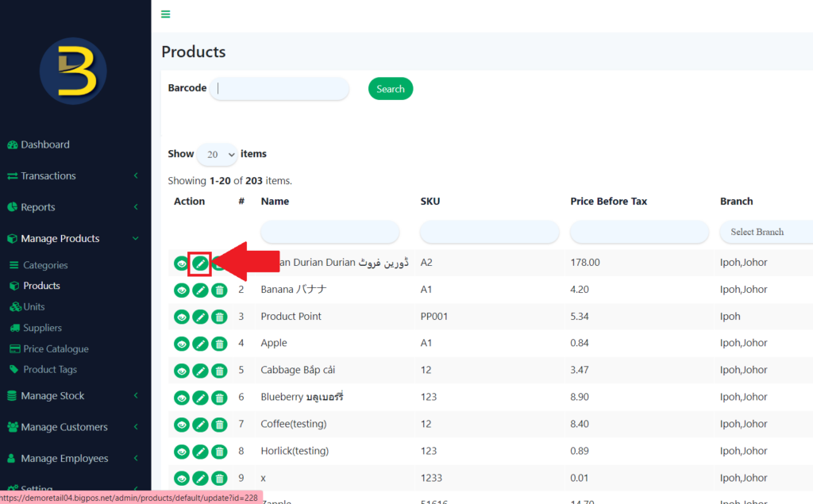
Task: View Banana product with eye icon
Action: point(181,290)
